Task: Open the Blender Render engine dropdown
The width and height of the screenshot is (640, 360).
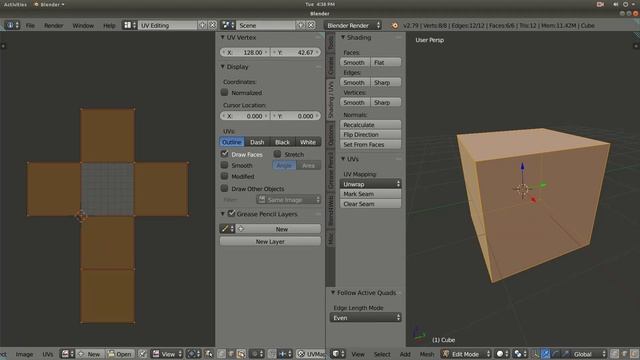Action: coord(353,25)
